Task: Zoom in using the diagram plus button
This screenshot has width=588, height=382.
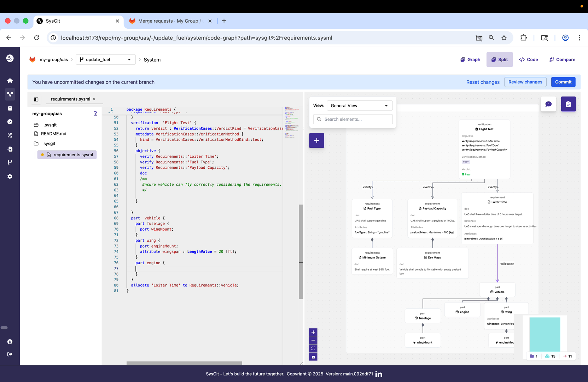Action: pos(313,332)
